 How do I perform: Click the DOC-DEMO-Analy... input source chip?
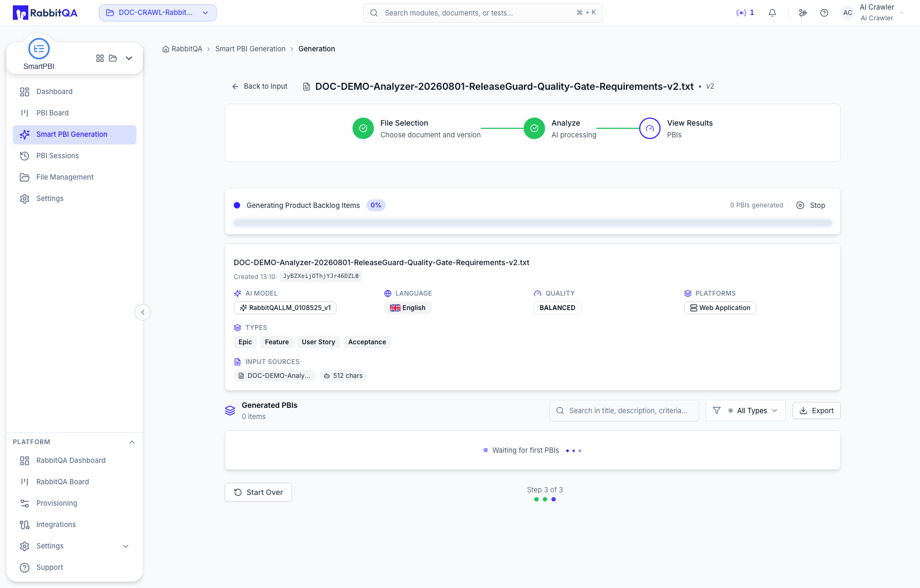click(x=275, y=376)
